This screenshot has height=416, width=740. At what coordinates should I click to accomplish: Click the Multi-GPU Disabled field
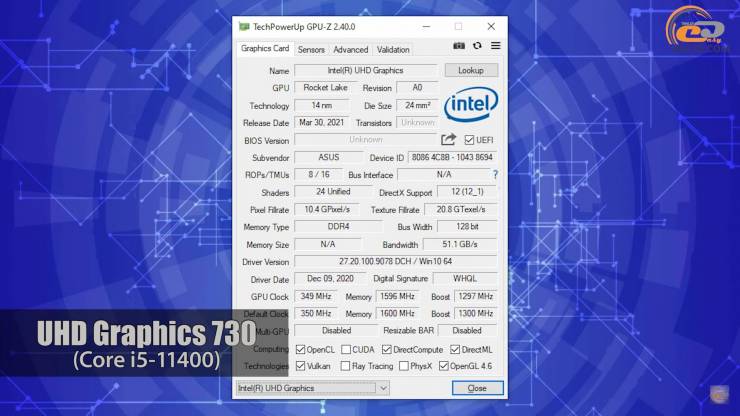coord(336,331)
